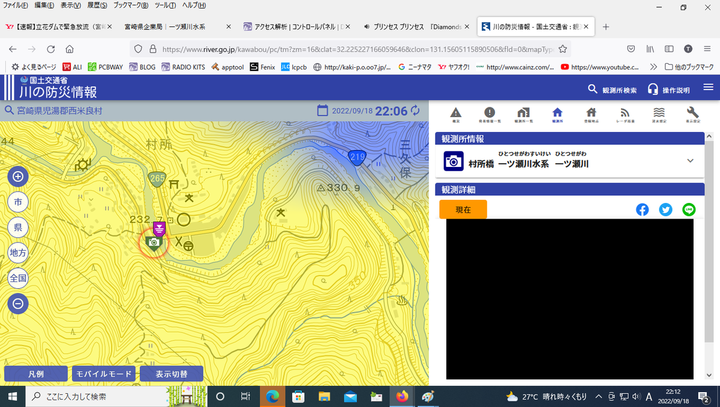Screen dimensions: 720x407
Task: Open the hamburger menu in header
Action: click(x=708, y=89)
